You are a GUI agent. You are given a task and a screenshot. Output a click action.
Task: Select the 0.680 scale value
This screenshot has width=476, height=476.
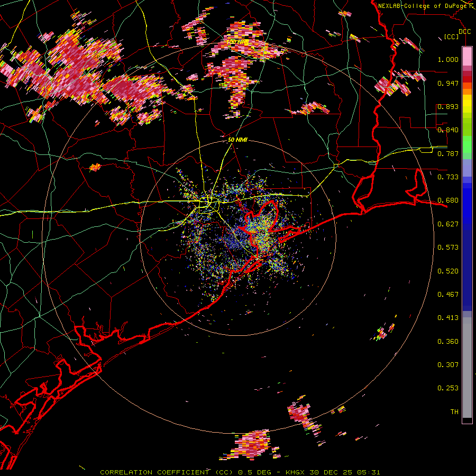pos(448,200)
